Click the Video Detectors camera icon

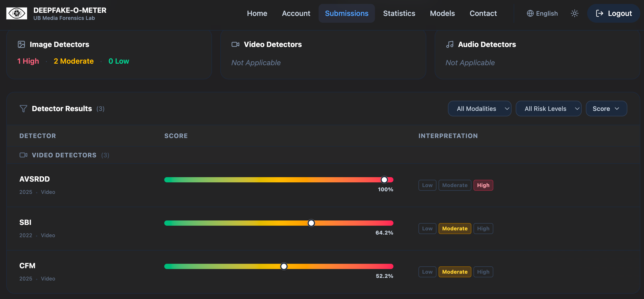point(235,44)
